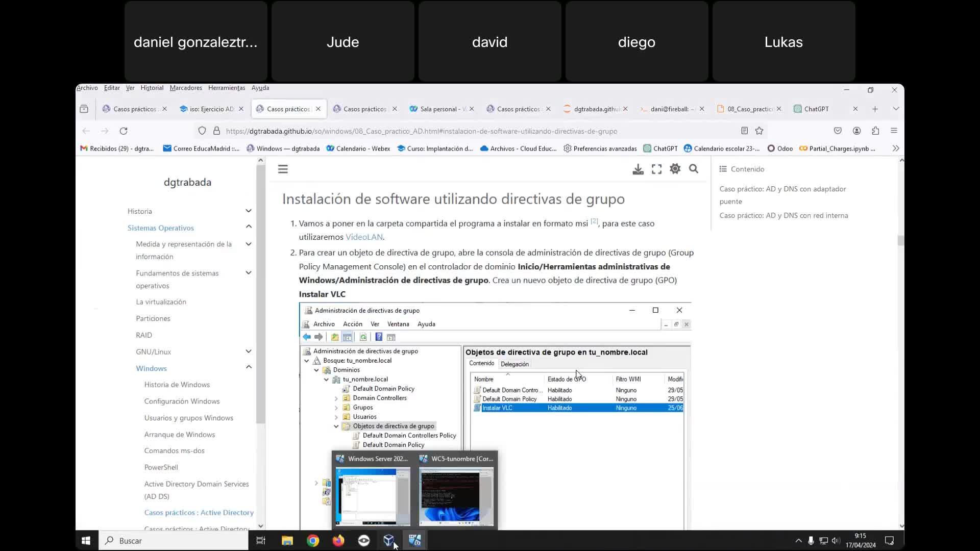Screen dimensions: 980x551
Task: Collapse the Windows sidebar section
Action: coord(249,367)
